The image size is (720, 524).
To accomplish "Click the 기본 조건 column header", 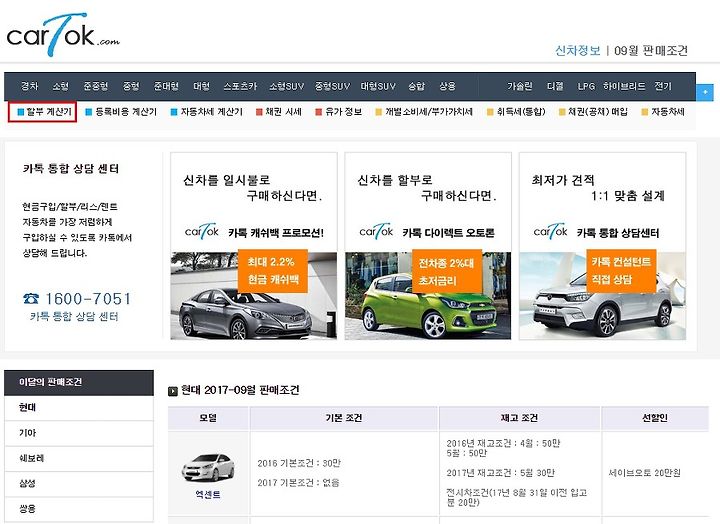I will pyautogui.click(x=344, y=418).
